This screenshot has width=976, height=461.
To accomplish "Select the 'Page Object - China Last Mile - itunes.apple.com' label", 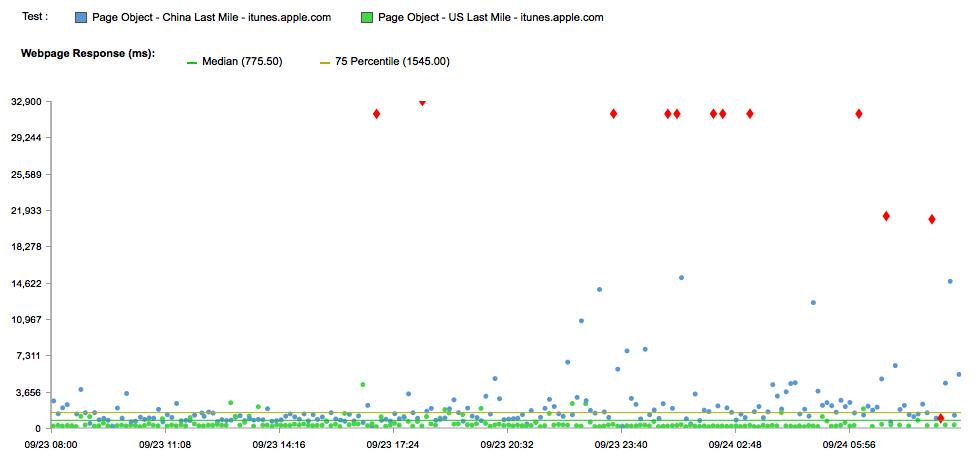I will coord(212,18).
